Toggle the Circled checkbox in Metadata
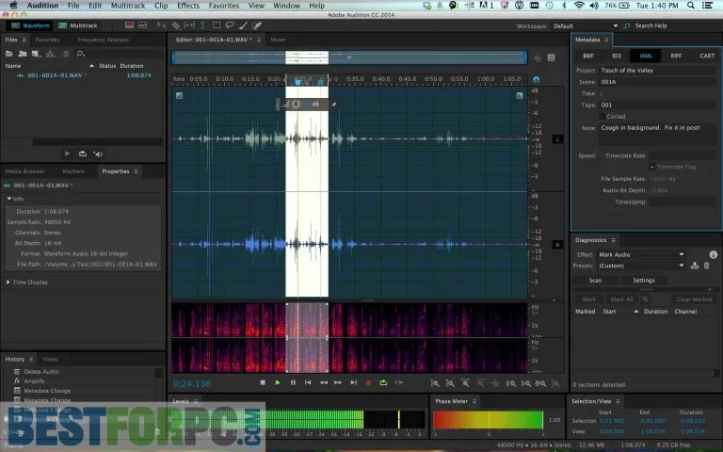Image resolution: width=723 pixels, height=452 pixels. [x=602, y=116]
